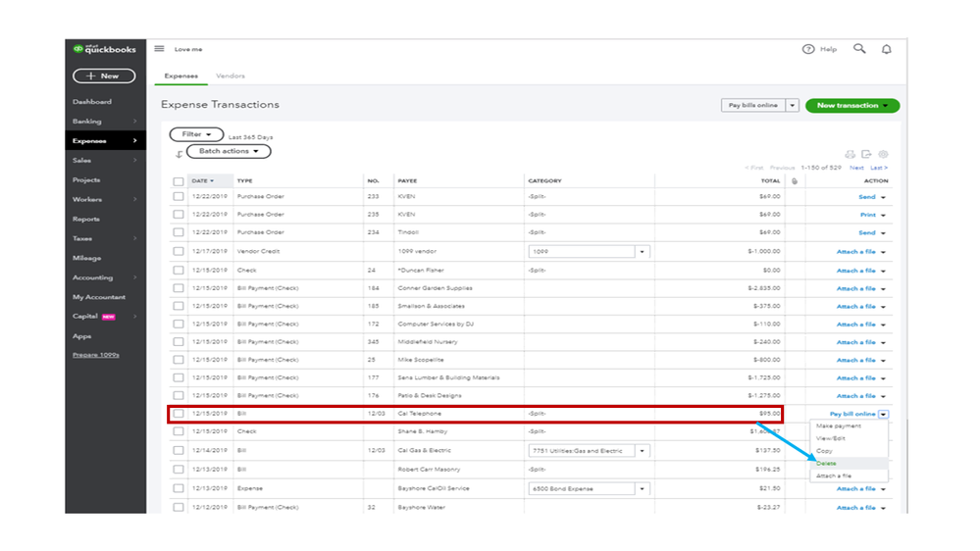Open the notifications bell
The width and height of the screenshot is (980, 551).
[x=886, y=49]
